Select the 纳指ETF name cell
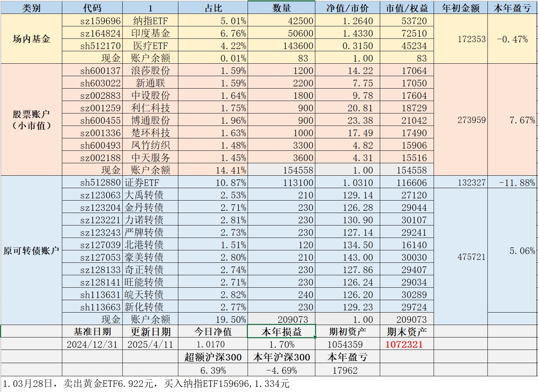Viewport: 538px width, 392px height. click(151, 20)
